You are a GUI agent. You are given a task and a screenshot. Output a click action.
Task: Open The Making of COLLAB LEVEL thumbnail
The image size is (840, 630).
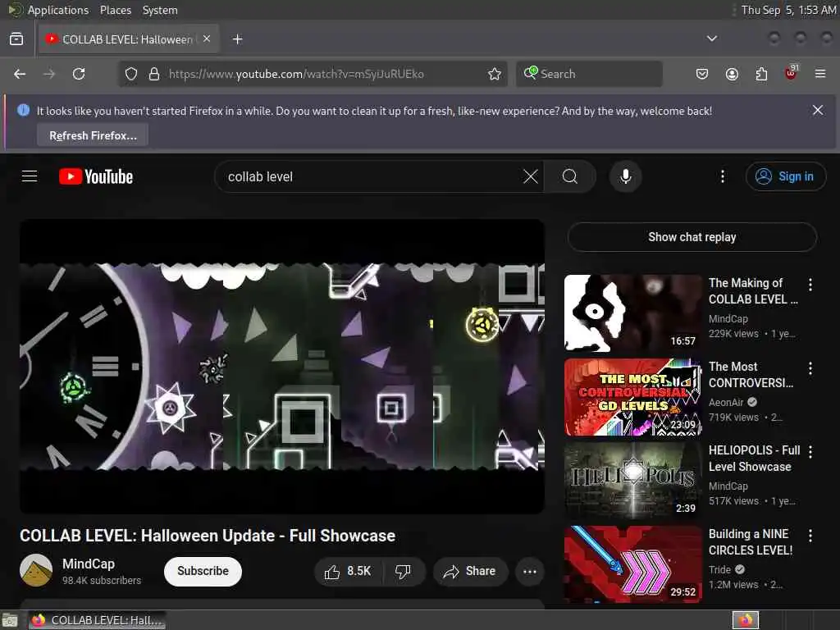point(632,313)
